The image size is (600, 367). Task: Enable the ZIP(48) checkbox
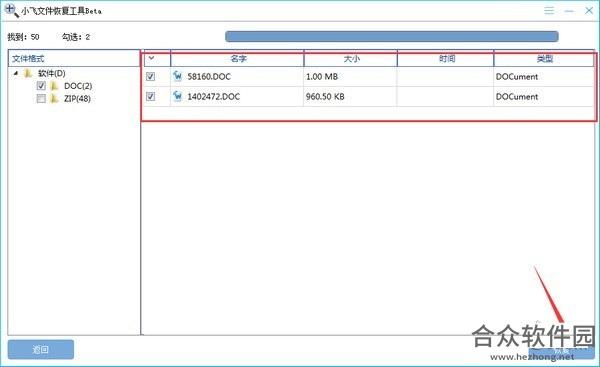[x=41, y=99]
